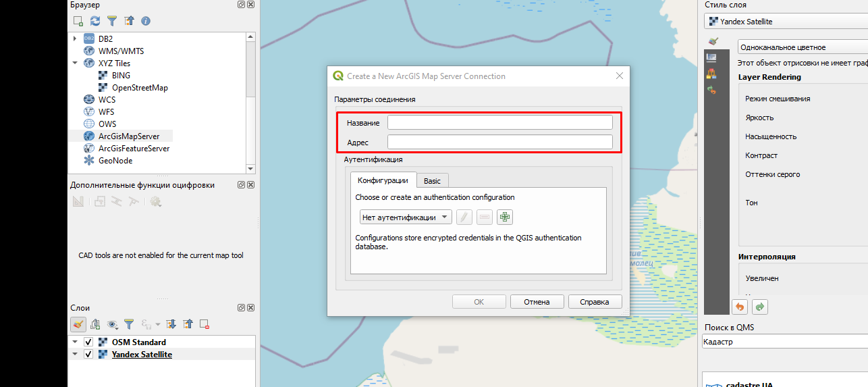The image size is (868, 387).
Task: Open Manage Map Themes eye icon
Action: click(112, 324)
